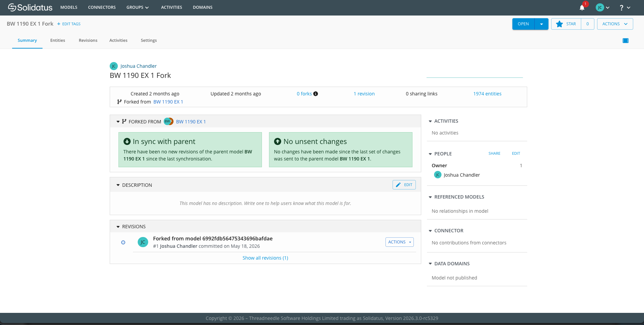Select the Summary tab
644x325 pixels.
(27, 40)
